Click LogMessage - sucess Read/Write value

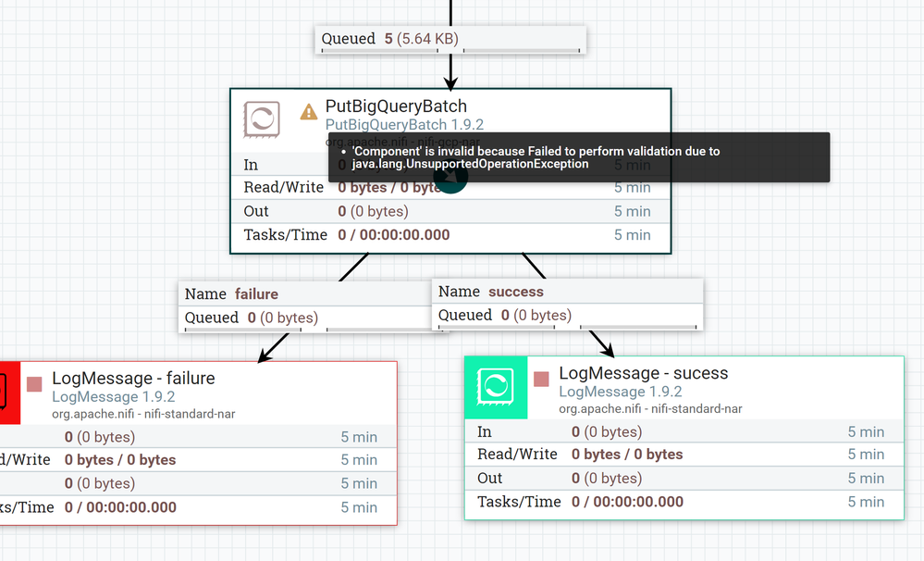click(x=627, y=455)
